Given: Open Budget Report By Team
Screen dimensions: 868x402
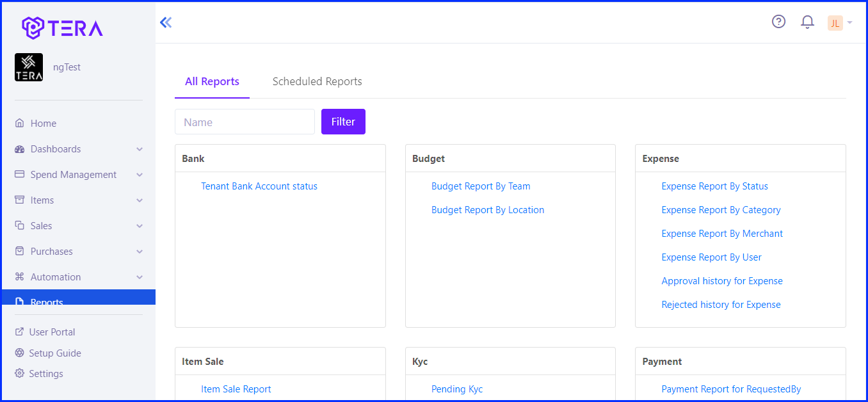Looking at the screenshot, I should [481, 186].
